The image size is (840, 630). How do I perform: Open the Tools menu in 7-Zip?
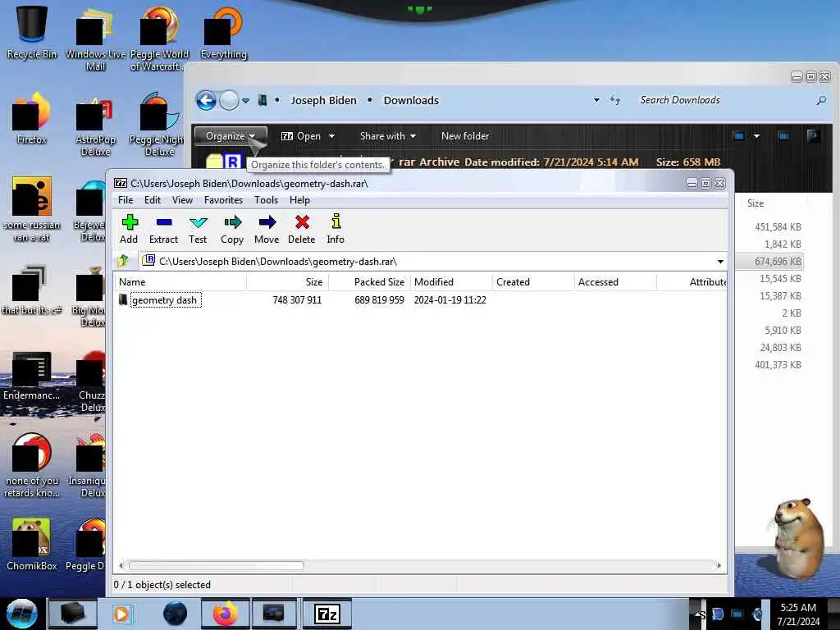[266, 200]
